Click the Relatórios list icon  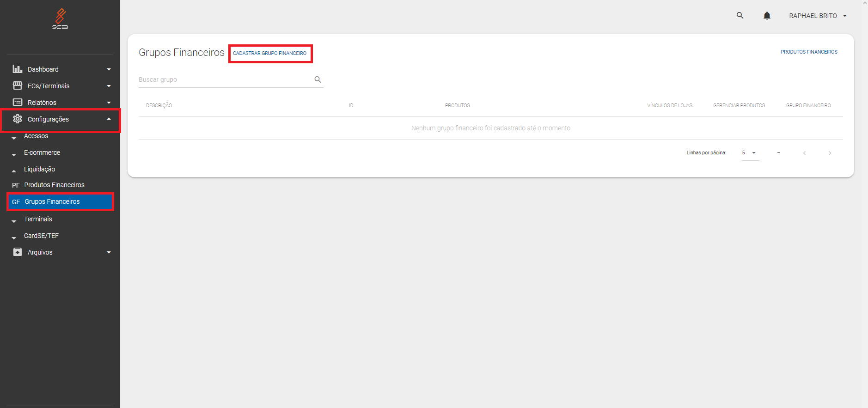[18, 103]
